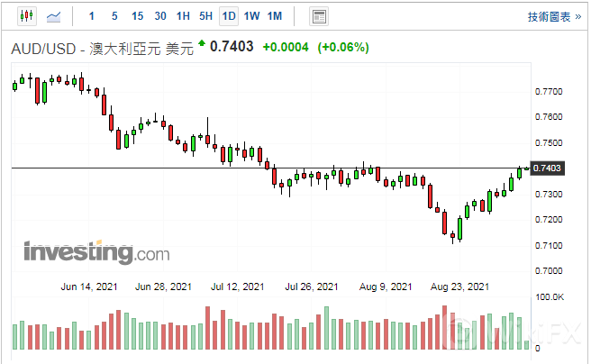
Task: Click the 0.7403 current price label on axis
Action: point(547,168)
